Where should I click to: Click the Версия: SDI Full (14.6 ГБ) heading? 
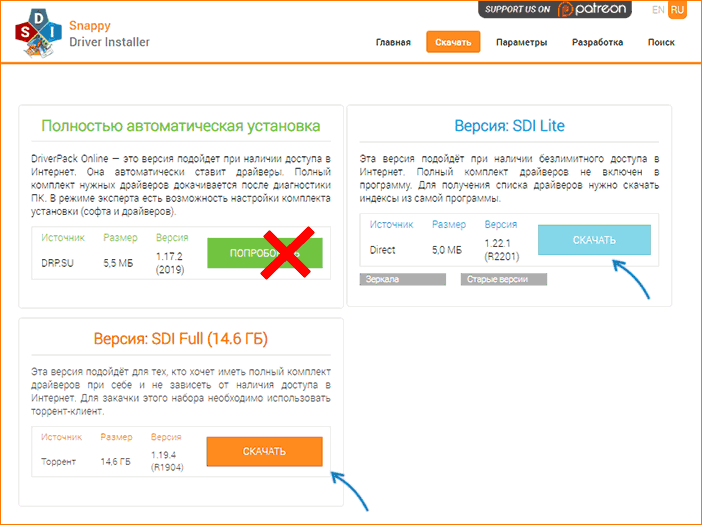180,338
